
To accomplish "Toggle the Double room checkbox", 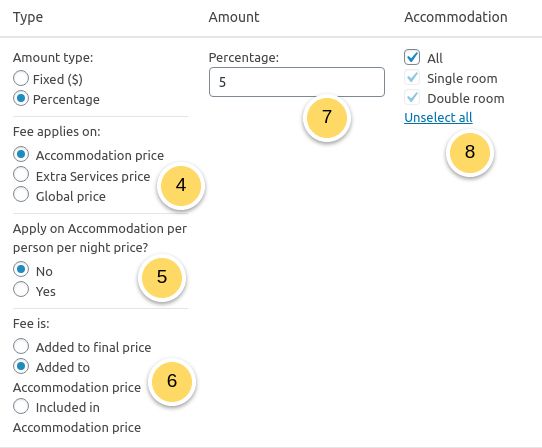I will click(412, 97).
